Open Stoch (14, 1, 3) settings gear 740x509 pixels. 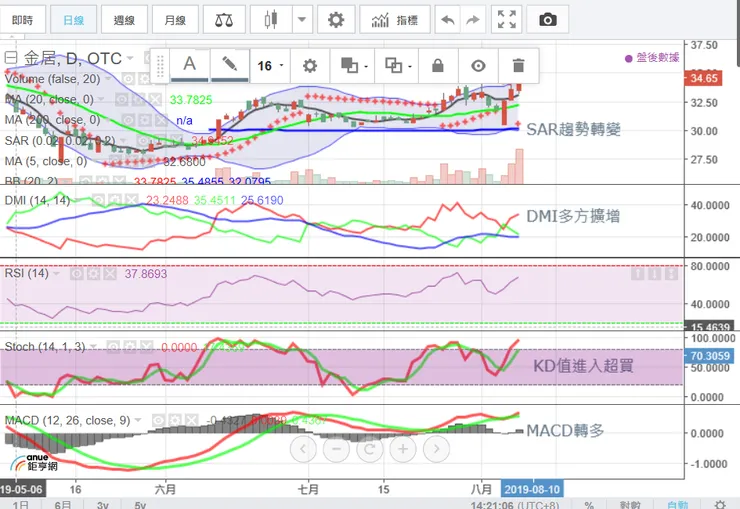[x=130, y=348]
